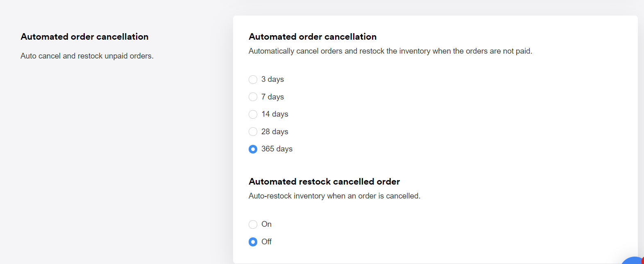Click the "3 days" label text
644x264 pixels.
coord(272,79)
